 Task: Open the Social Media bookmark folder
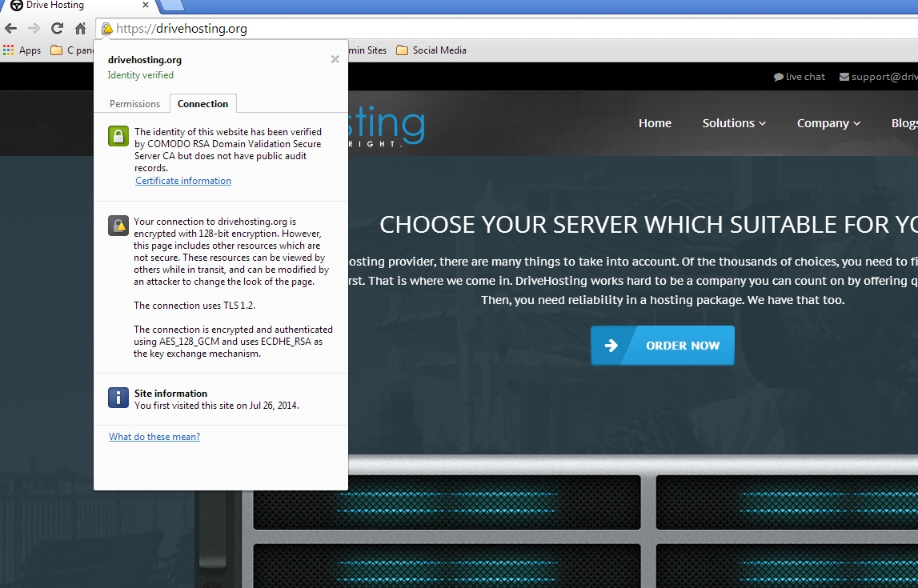(431, 50)
